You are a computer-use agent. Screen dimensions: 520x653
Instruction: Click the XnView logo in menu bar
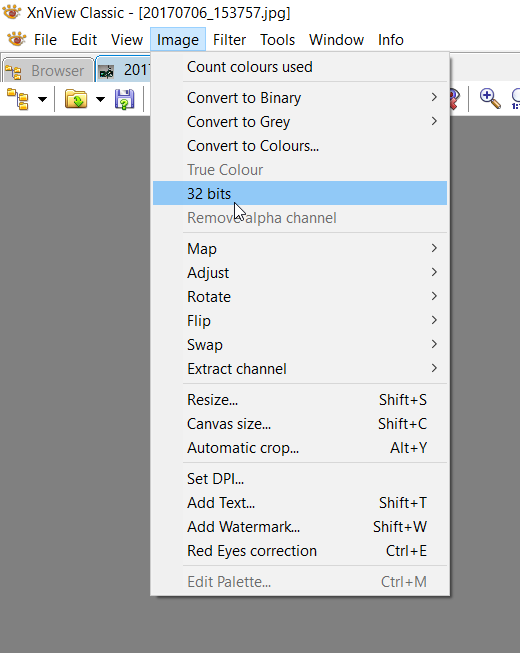click(x=16, y=40)
